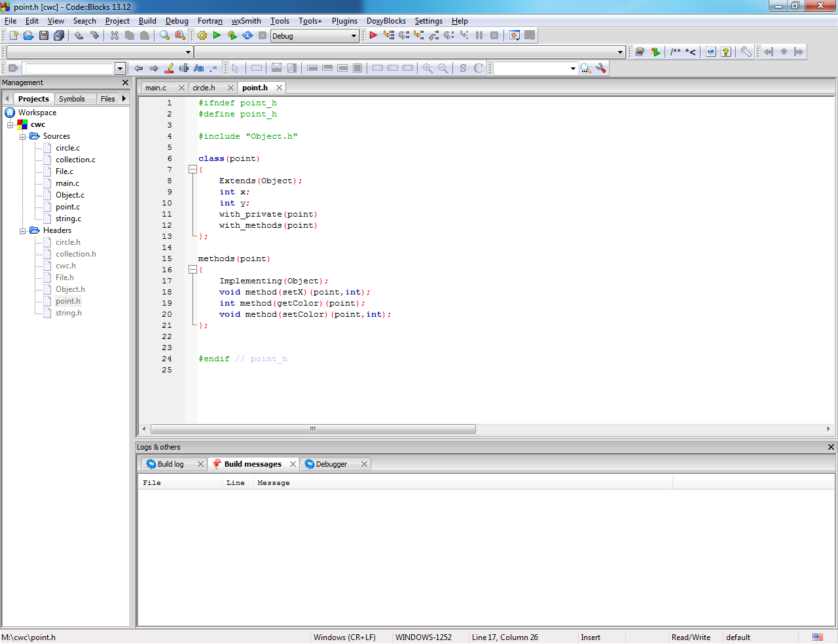This screenshot has width=838, height=644.
Task: Click the Save all files icon
Action: 59,35
